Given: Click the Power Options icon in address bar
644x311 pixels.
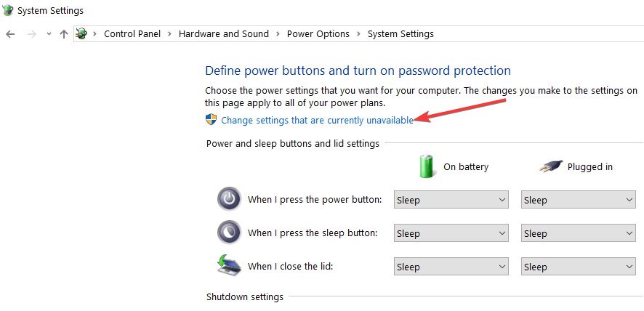Looking at the screenshot, I should [81, 33].
